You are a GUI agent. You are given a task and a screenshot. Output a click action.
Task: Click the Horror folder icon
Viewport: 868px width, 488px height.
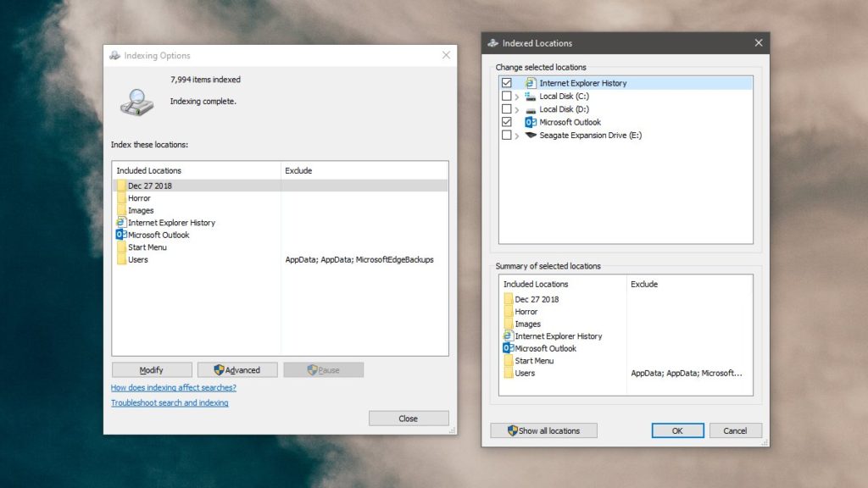(124, 197)
